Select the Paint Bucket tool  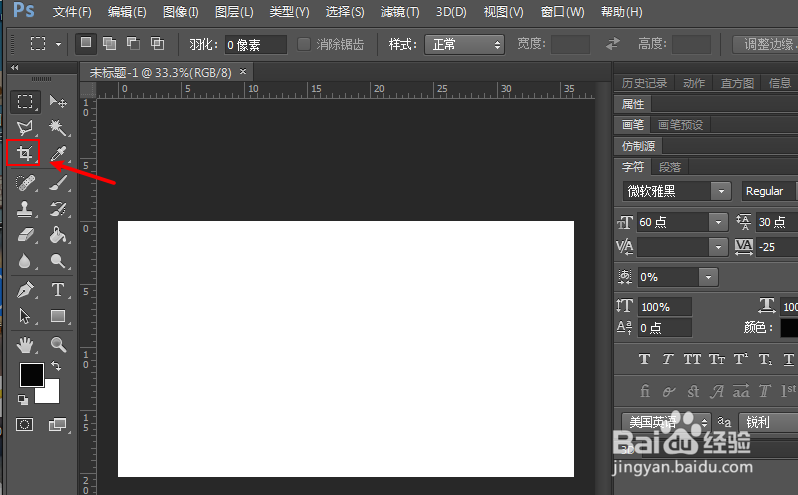58,235
